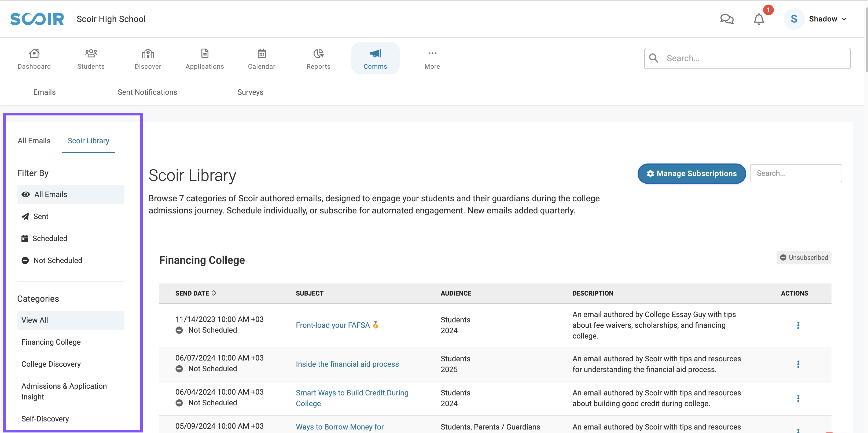
Task: Filter by All Emails
Action: (71, 194)
